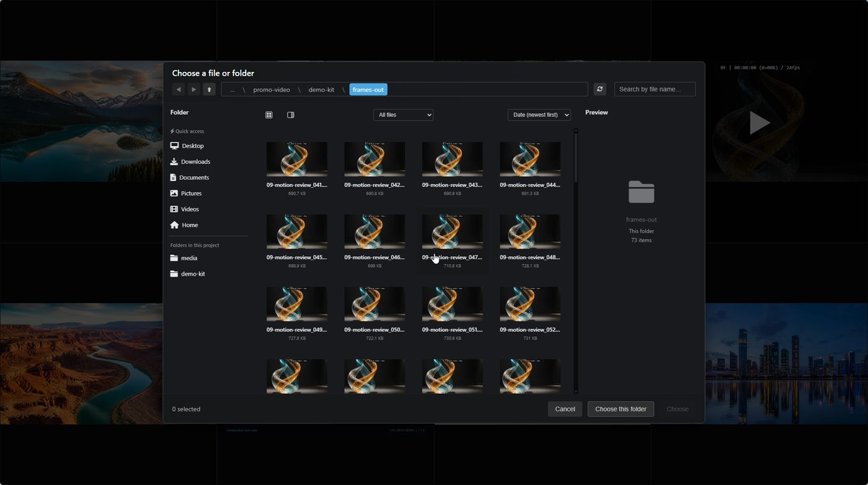Navigate up one folder level
The height and width of the screenshot is (485, 868).
click(x=210, y=89)
